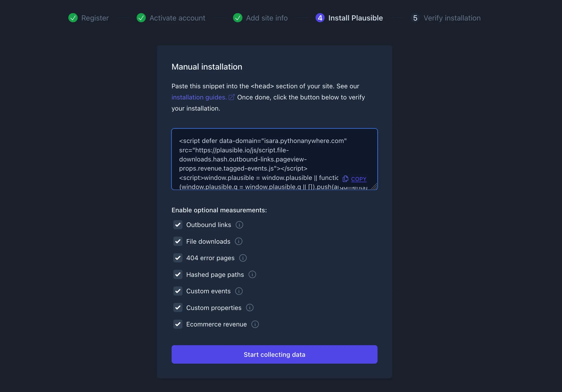Click the Add site info green checkmark icon
The width and height of the screenshot is (562, 392).
(x=238, y=18)
